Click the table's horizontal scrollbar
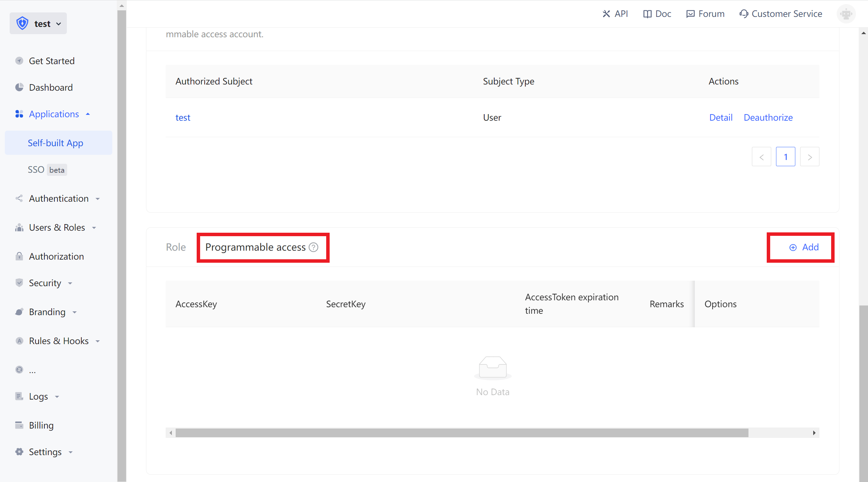Viewport: 868px width, 482px height. tap(462, 433)
